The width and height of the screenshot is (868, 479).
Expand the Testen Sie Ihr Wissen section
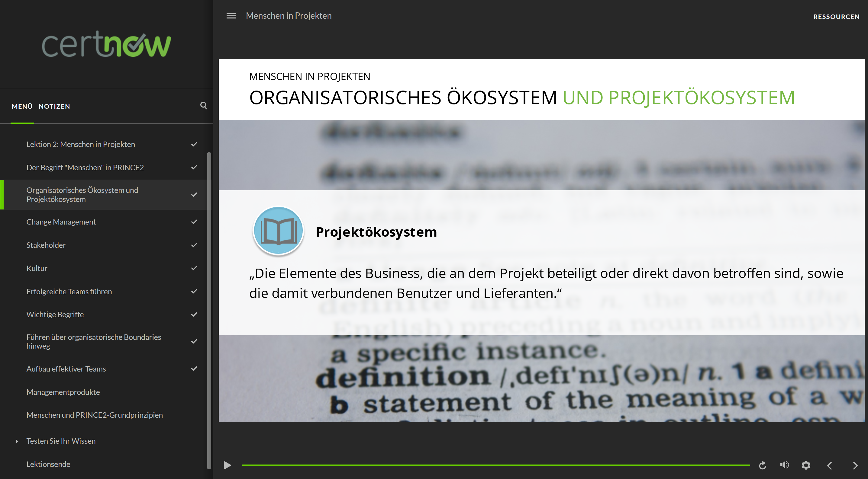(17, 441)
